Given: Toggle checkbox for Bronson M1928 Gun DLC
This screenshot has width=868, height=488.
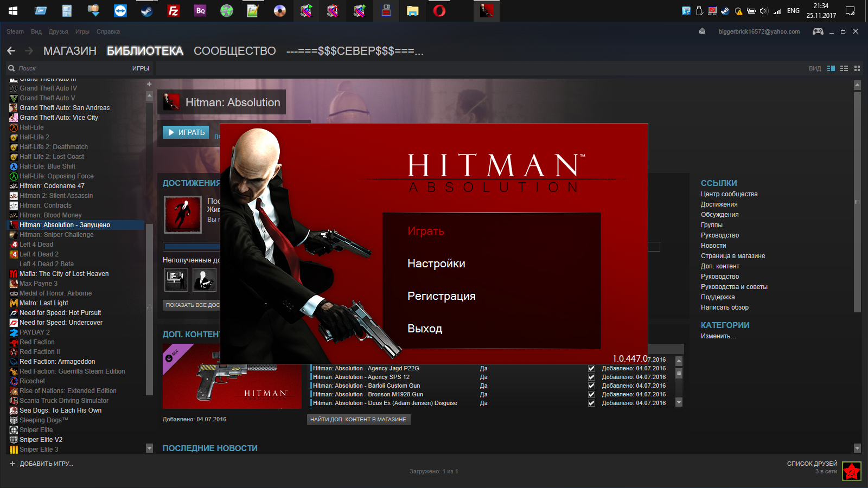Looking at the screenshot, I should 591,394.
